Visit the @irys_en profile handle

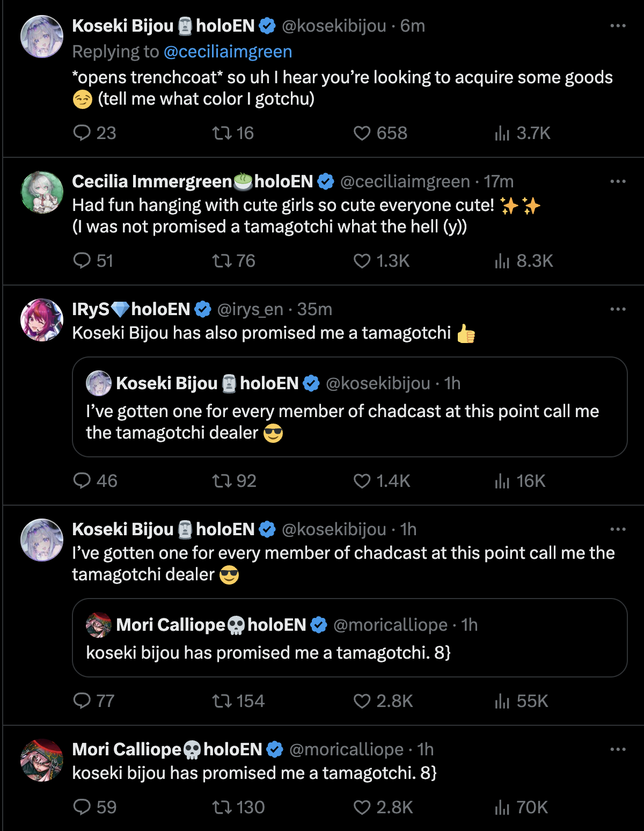[x=250, y=309]
